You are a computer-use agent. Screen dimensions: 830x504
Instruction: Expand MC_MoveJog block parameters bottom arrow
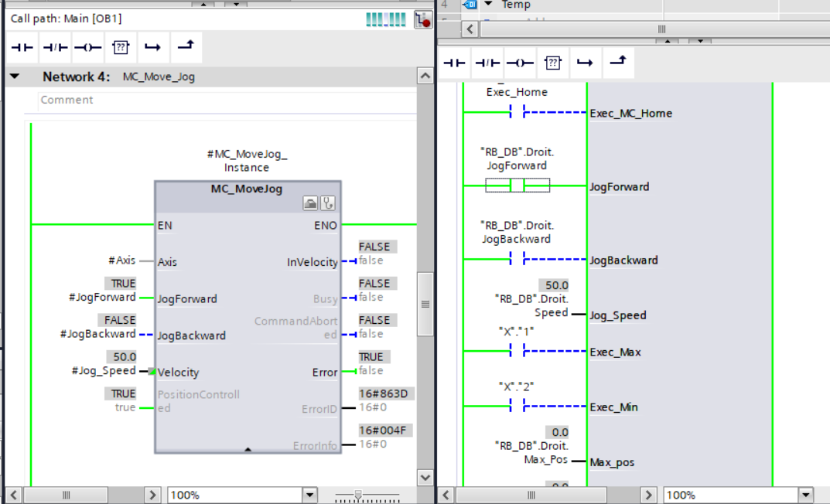[248, 448]
